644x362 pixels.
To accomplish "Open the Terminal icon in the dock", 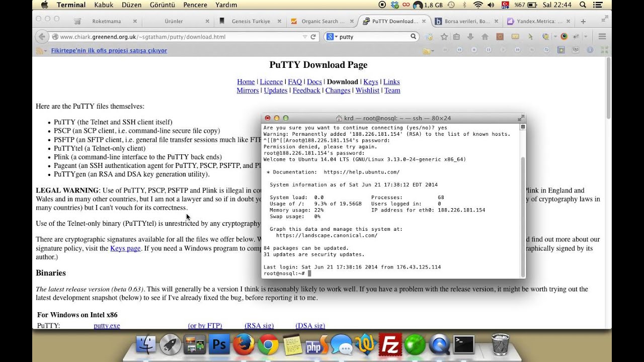I will (x=463, y=345).
